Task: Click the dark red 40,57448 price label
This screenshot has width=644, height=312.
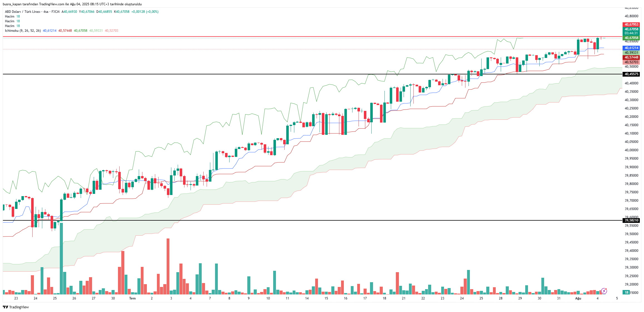Action: click(631, 57)
